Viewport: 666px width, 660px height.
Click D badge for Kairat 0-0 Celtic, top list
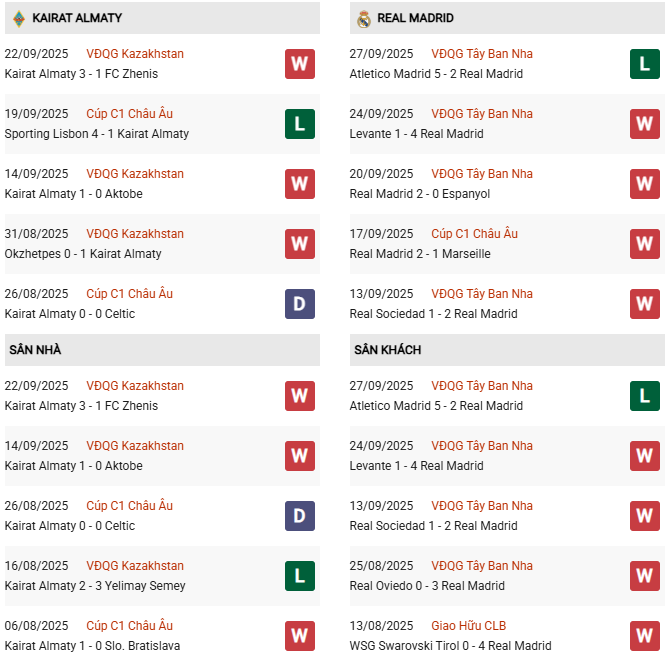point(299,304)
